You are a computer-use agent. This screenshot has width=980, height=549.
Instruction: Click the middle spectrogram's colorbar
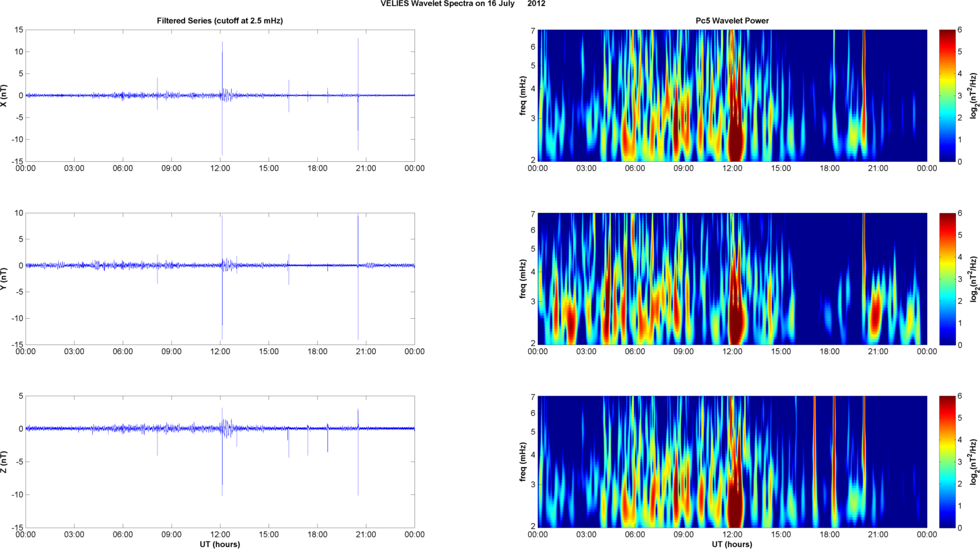[947, 279]
